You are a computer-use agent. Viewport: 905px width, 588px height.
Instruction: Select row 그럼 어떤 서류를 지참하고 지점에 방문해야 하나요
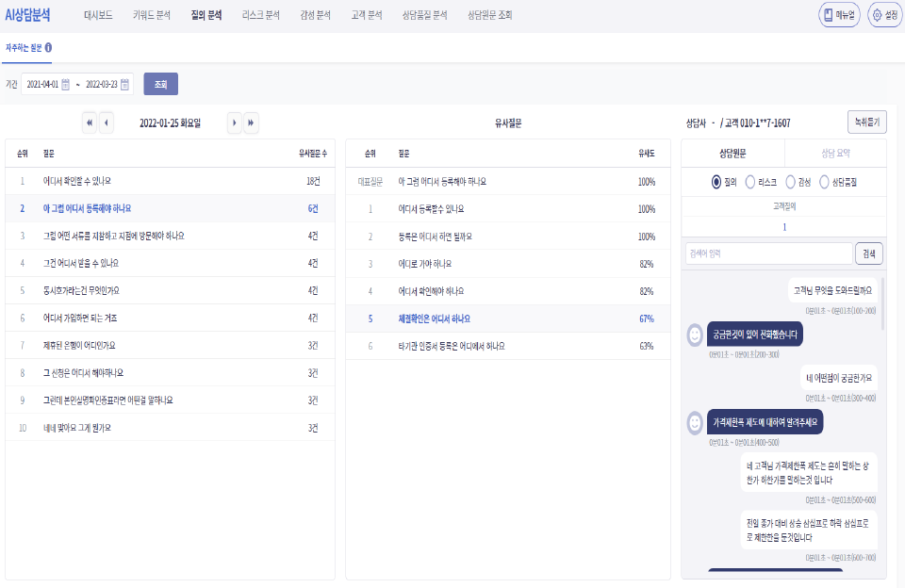[171, 236]
